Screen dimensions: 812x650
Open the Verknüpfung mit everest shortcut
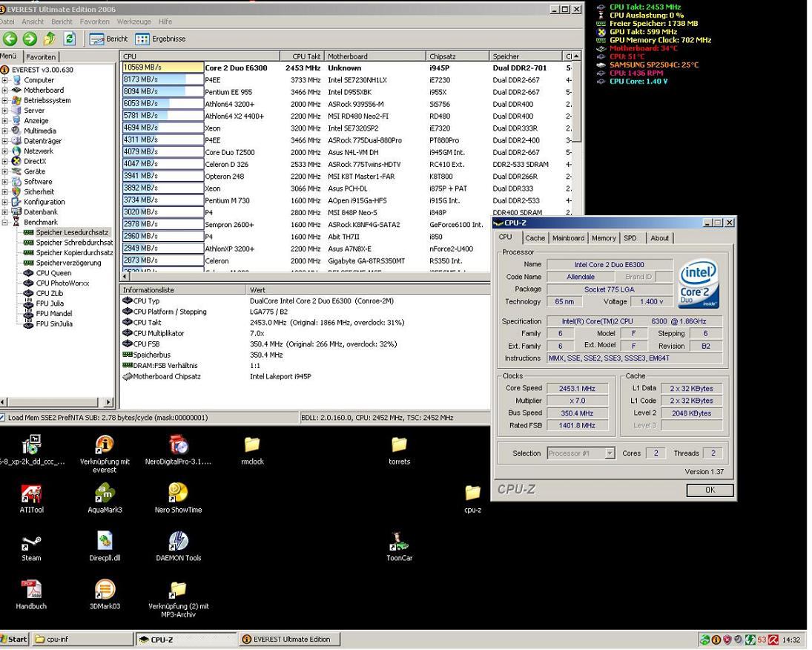(105, 455)
